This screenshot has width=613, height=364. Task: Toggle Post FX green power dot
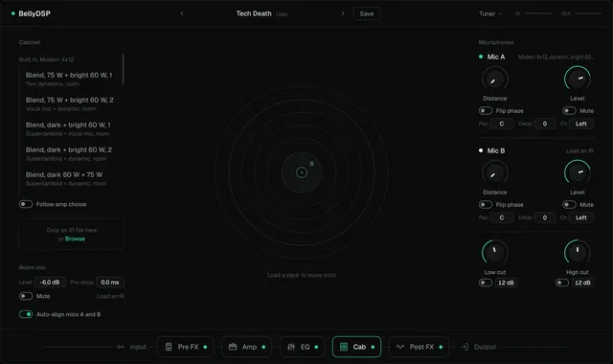[441, 347]
